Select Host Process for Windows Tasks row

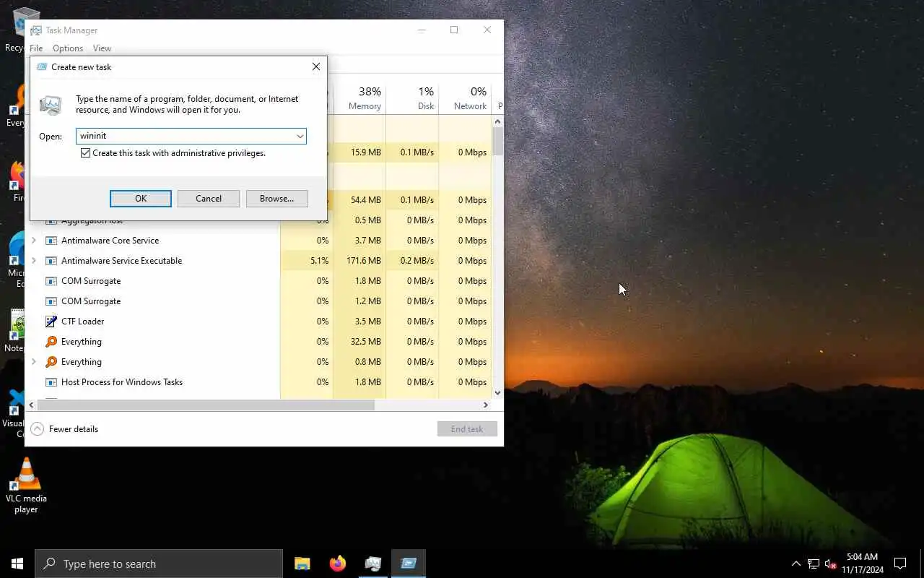pos(258,382)
